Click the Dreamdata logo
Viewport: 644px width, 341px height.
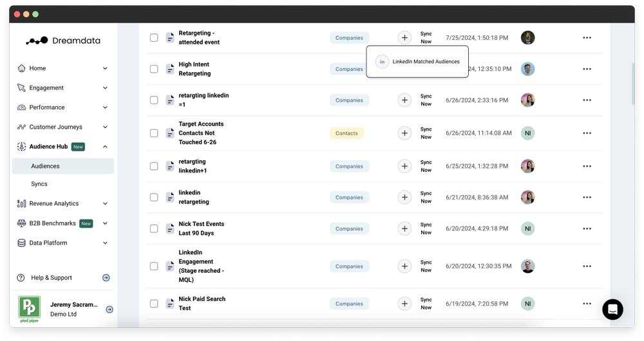tap(63, 41)
